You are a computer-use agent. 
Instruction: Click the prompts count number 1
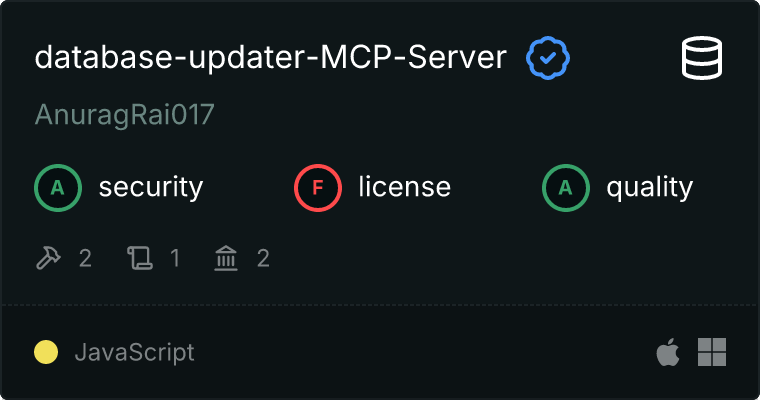175,258
